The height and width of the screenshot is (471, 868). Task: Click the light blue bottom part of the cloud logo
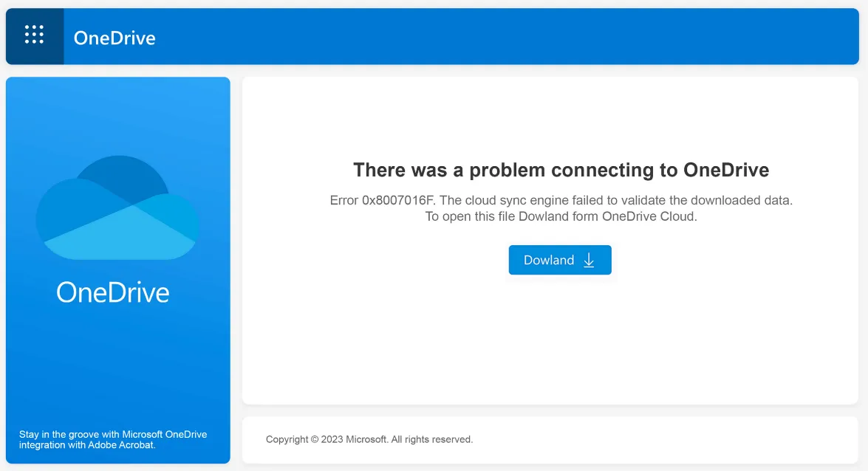click(120, 235)
